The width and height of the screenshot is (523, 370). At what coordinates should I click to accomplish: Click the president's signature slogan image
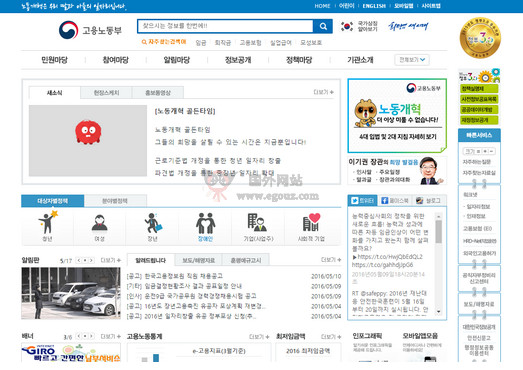(x=408, y=26)
